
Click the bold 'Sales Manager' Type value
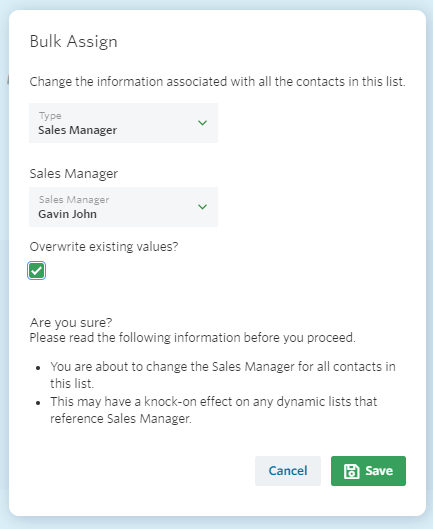coord(78,130)
